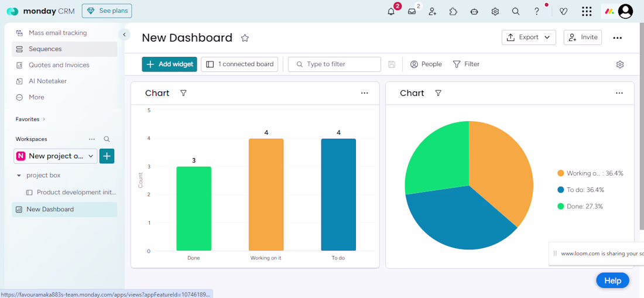Click the 1 connected board button
Screen dimensions: 644x298
[239, 64]
